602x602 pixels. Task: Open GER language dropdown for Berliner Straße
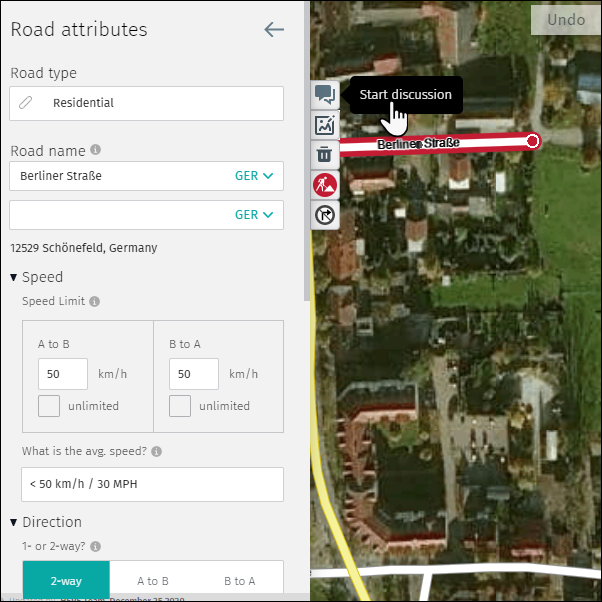(254, 175)
